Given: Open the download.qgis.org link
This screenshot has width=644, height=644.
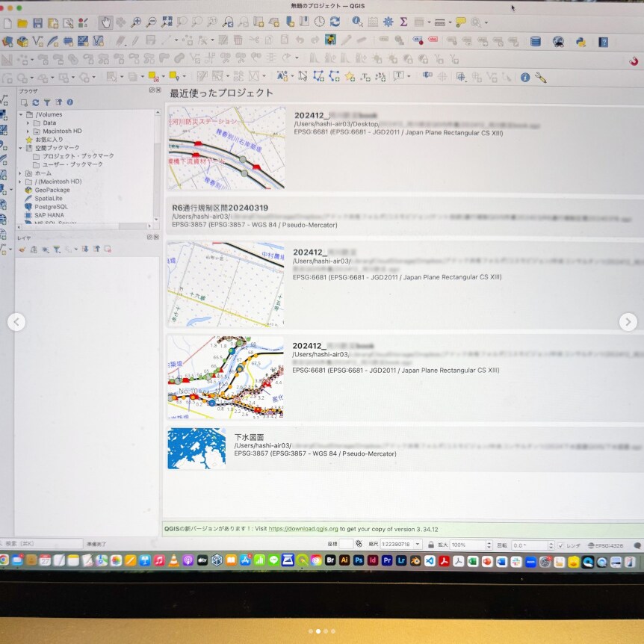Looking at the screenshot, I should click(303, 529).
